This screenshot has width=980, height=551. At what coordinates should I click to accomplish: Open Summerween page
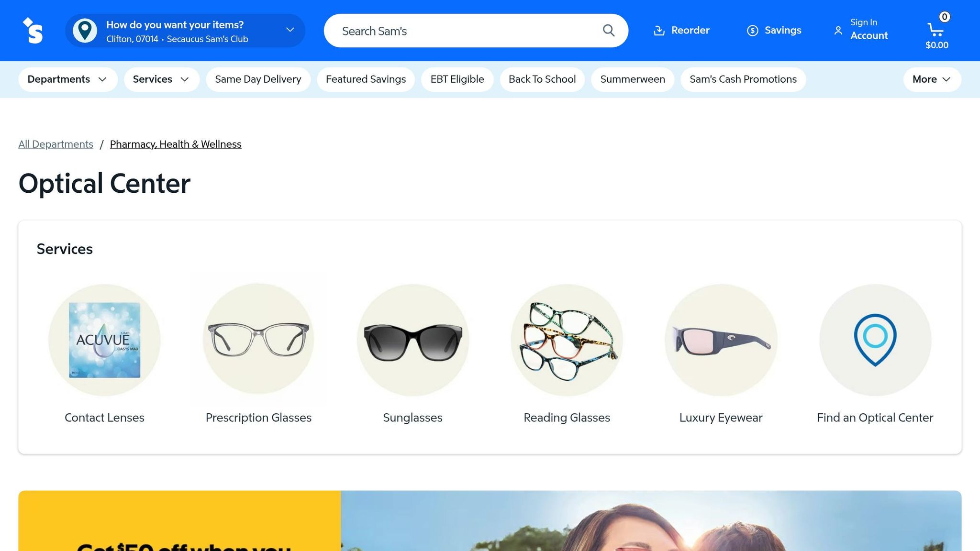633,79
